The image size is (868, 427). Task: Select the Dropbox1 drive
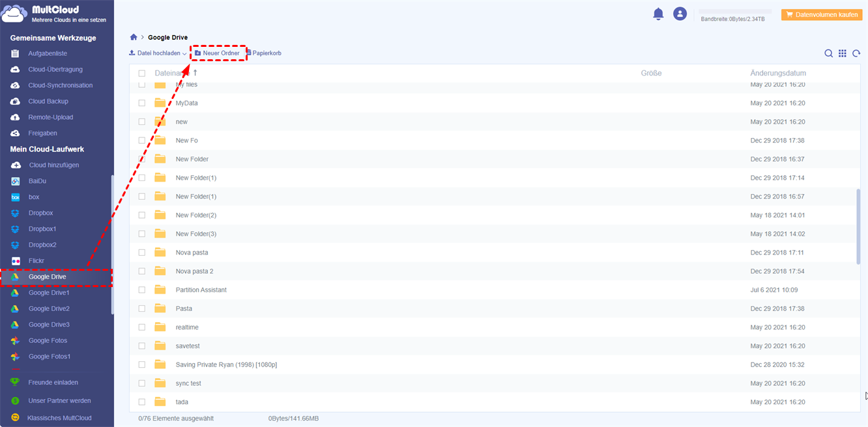tap(42, 228)
